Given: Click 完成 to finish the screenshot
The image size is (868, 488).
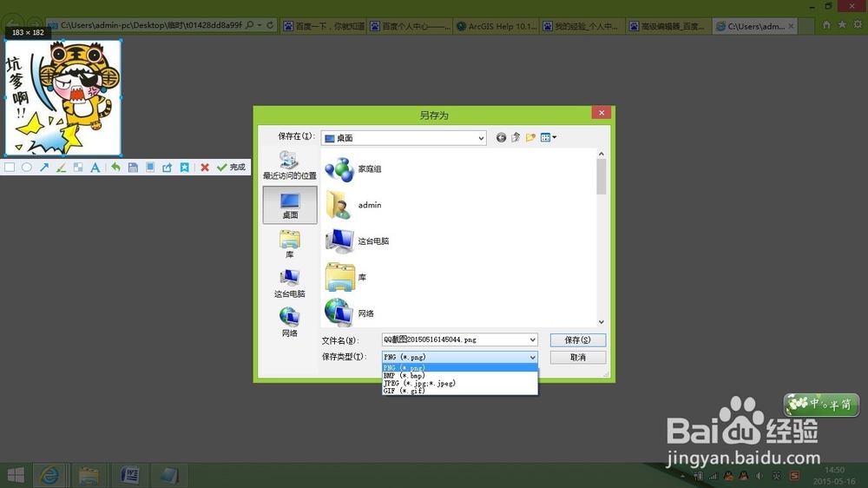Looking at the screenshot, I should (x=232, y=168).
